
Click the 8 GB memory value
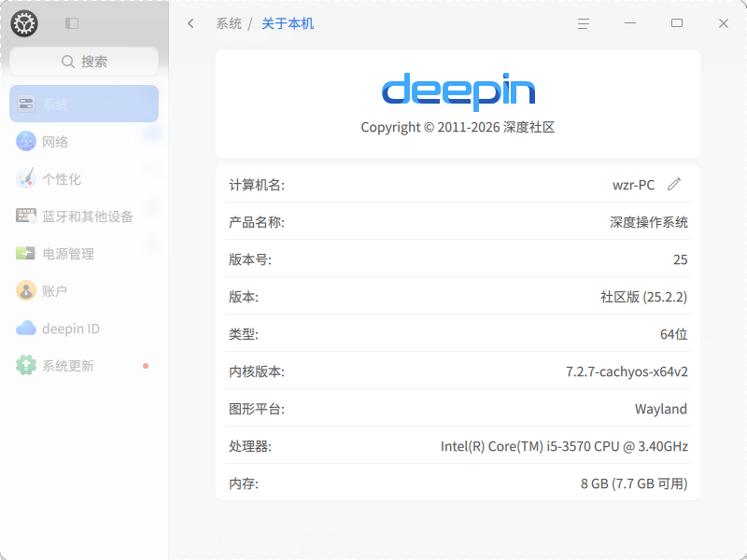click(x=634, y=483)
